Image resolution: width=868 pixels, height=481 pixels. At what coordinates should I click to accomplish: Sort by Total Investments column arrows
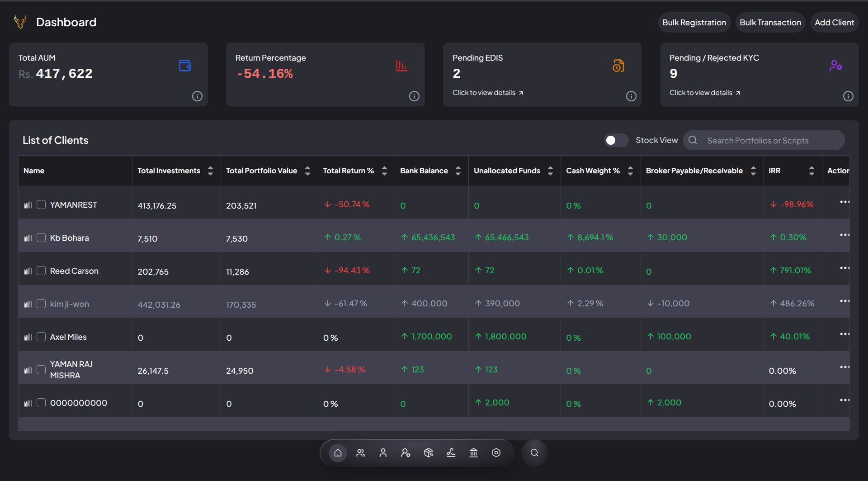[210, 171]
